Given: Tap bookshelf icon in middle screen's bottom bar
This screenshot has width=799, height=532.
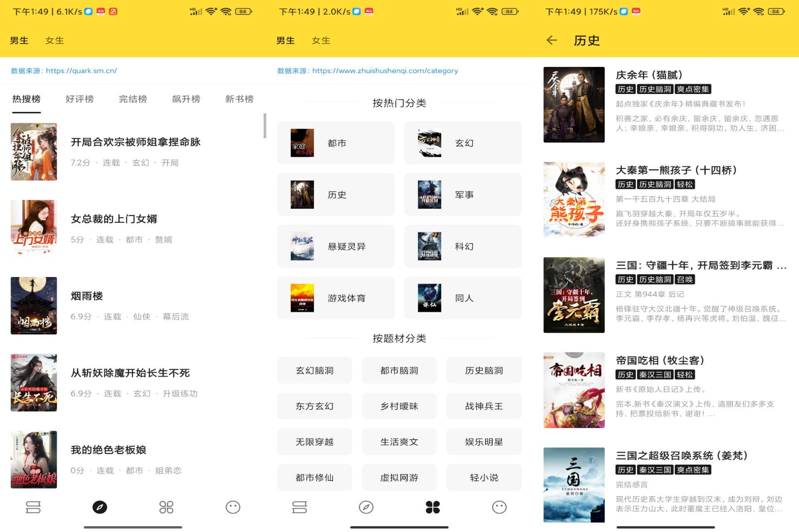Looking at the screenshot, I should (300, 507).
